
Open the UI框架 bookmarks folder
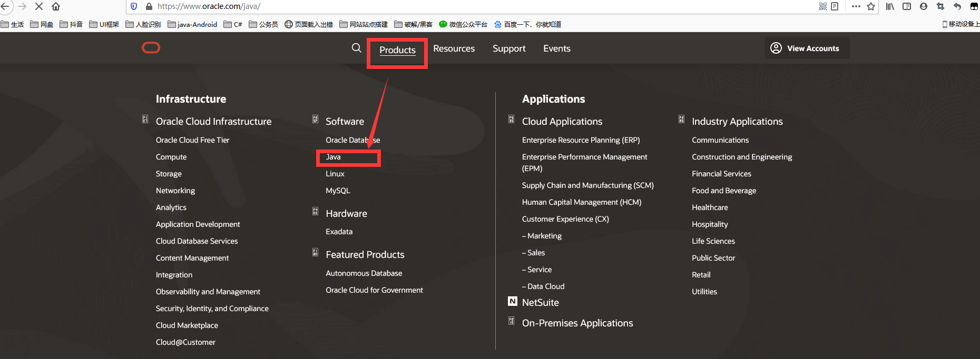point(104,24)
